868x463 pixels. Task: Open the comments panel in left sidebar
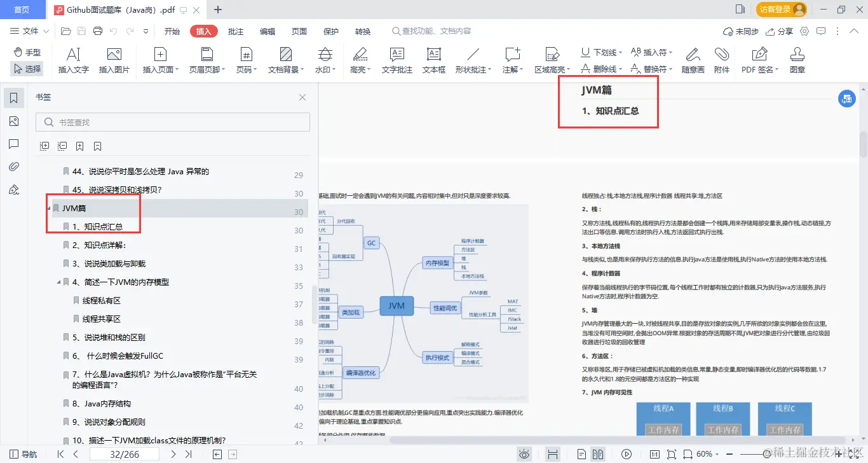click(x=14, y=144)
